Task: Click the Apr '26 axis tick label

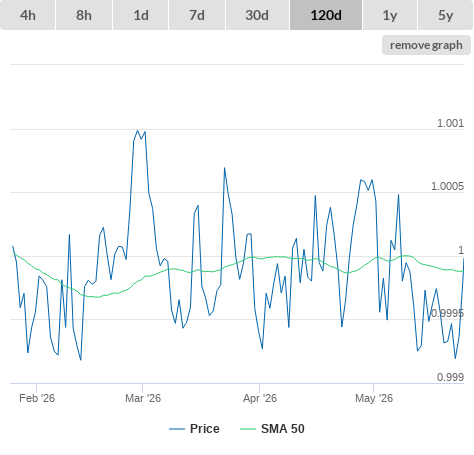Action: (260, 398)
